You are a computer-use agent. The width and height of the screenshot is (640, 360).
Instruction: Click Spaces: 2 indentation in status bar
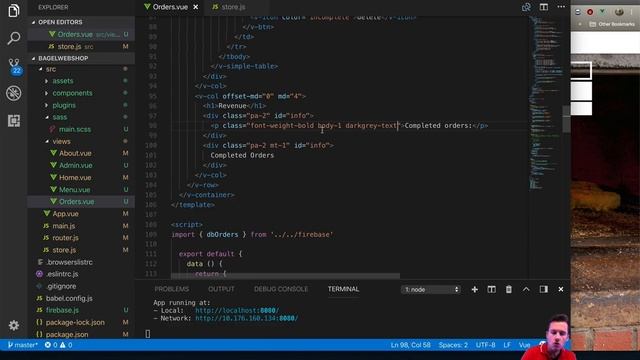pyautogui.click(x=453, y=345)
